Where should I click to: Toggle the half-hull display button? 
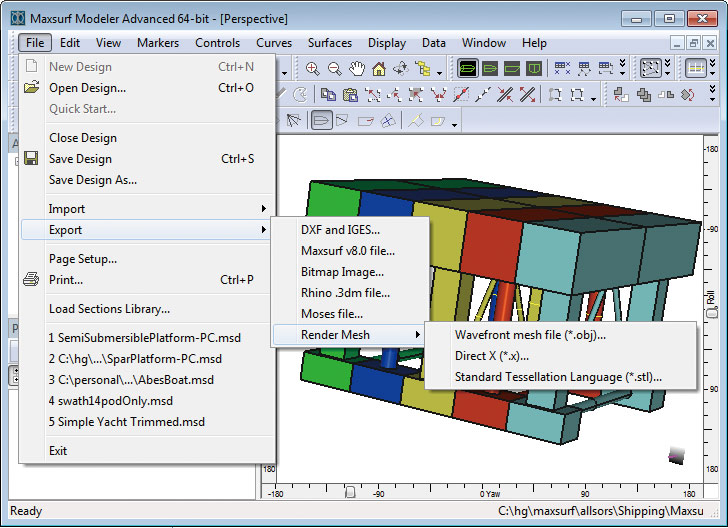click(x=343, y=121)
